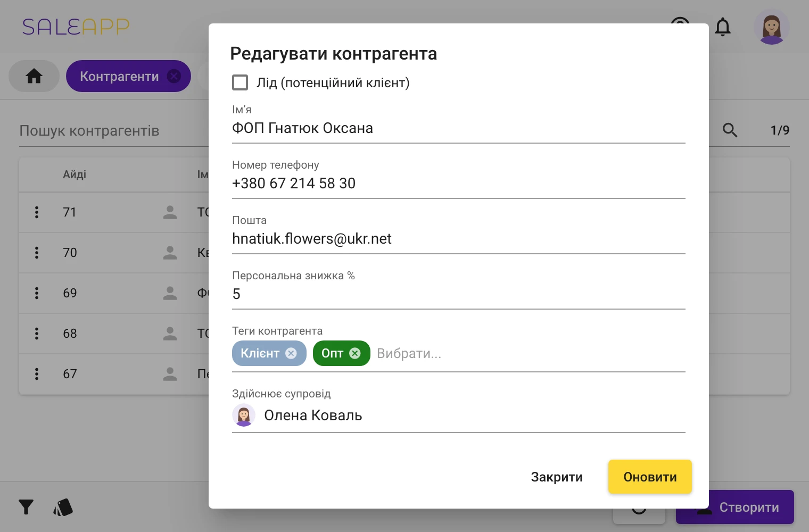Click the 1/9 page indicator
Viewport: 809px width, 532px height.
[x=780, y=130]
